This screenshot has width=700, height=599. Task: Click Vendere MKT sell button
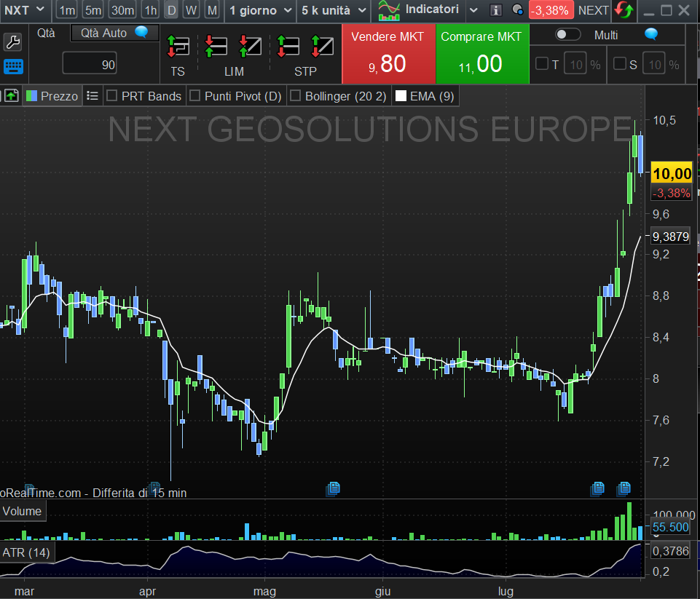coord(388,54)
